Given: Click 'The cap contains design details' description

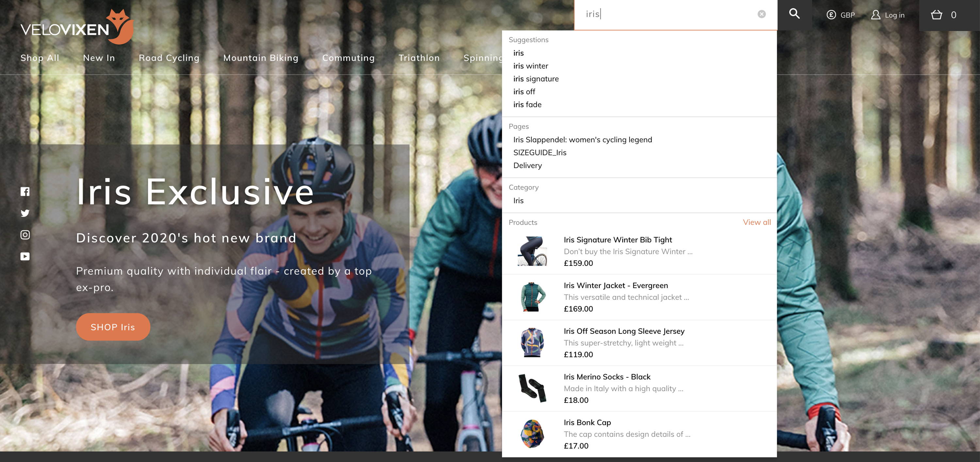Looking at the screenshot, I should click(627, 434).
